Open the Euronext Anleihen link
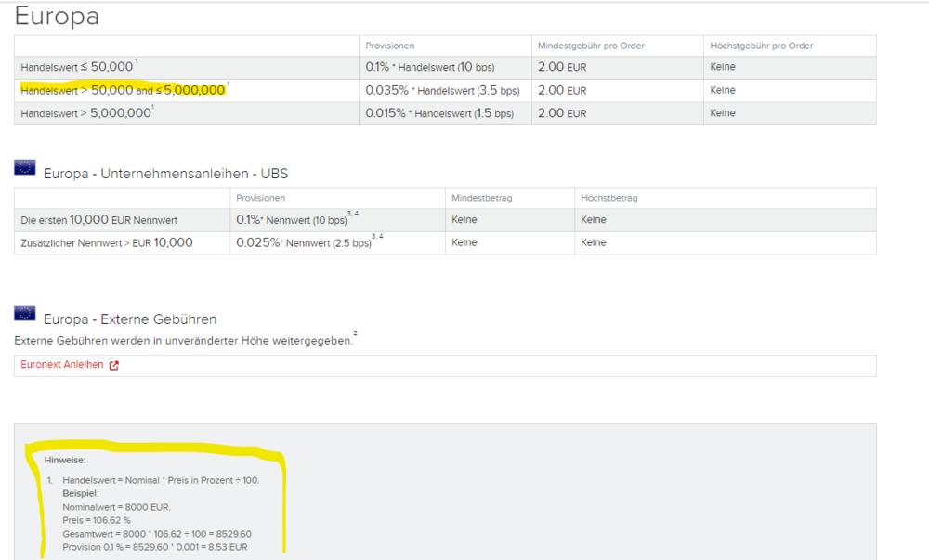929x560 pixels. [x=61, y=365]
